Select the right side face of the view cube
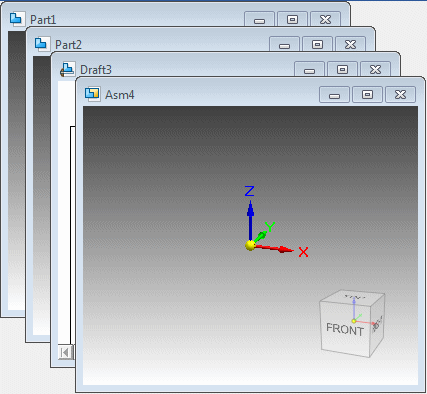 [378, 324]
